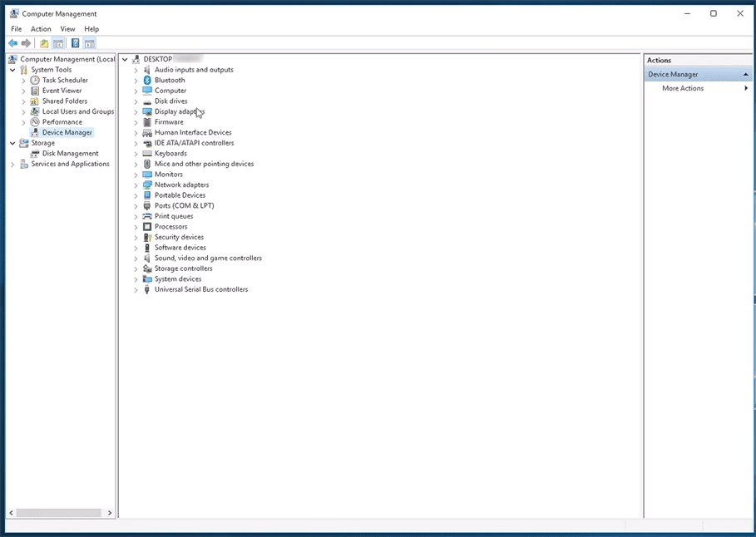Screen dimensions: 756x537
Task: Click the Event Viewer icon
Action: [x=35, y=91]
